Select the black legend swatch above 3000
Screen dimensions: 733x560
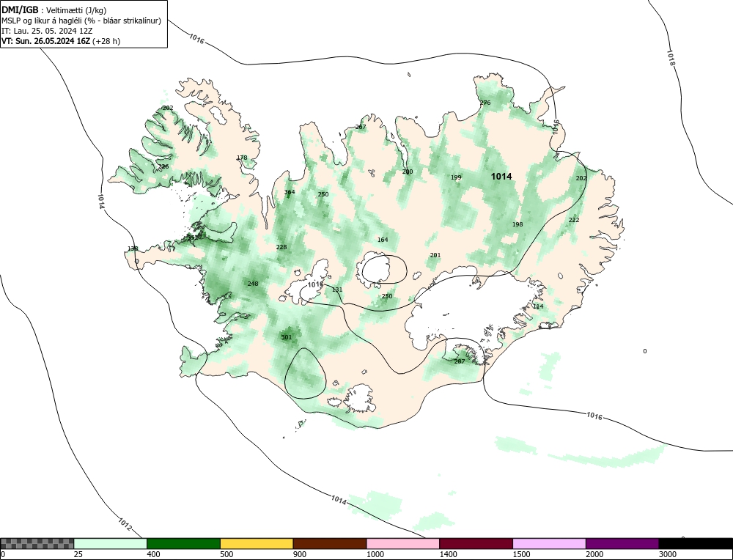[x=696, y=544]
